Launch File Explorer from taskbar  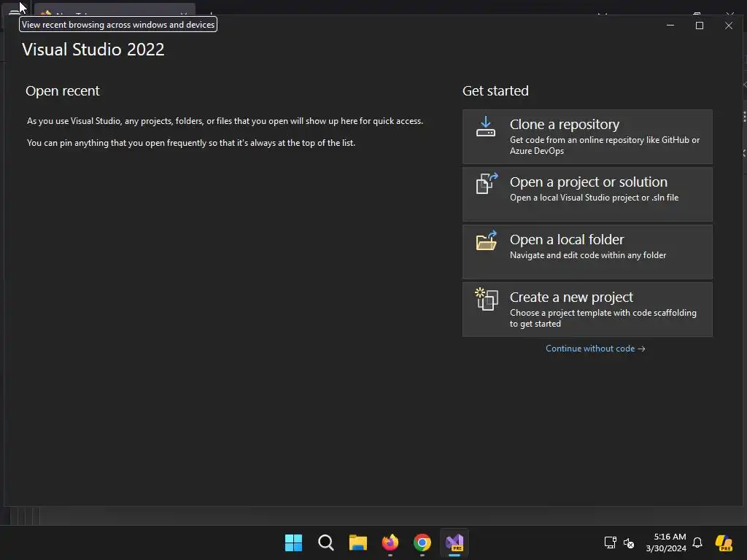357,542
